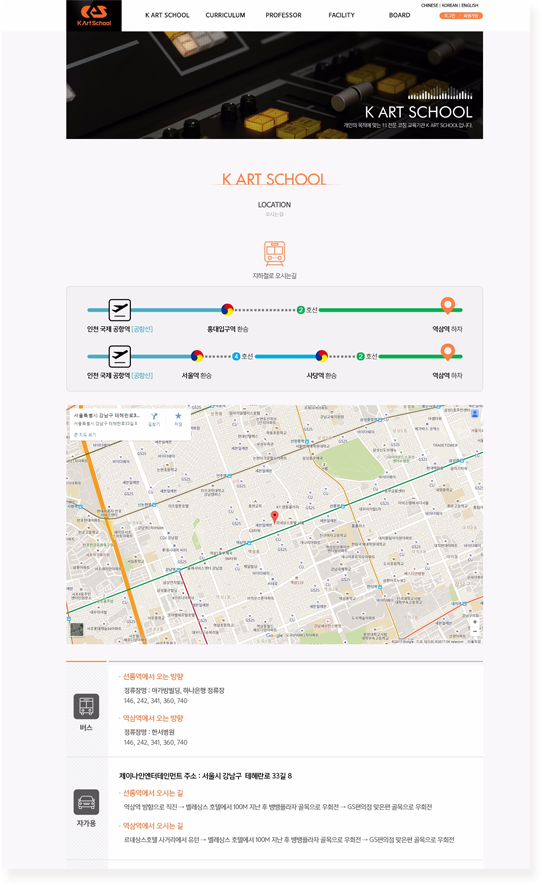This screenshot has width=542, height=885.
Task: Click the directions arrow icon on the map card
Action: (x=154, y=417)
